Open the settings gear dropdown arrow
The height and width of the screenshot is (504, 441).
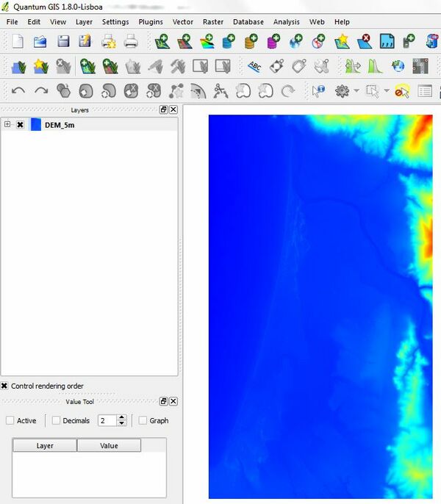point(356,91)
